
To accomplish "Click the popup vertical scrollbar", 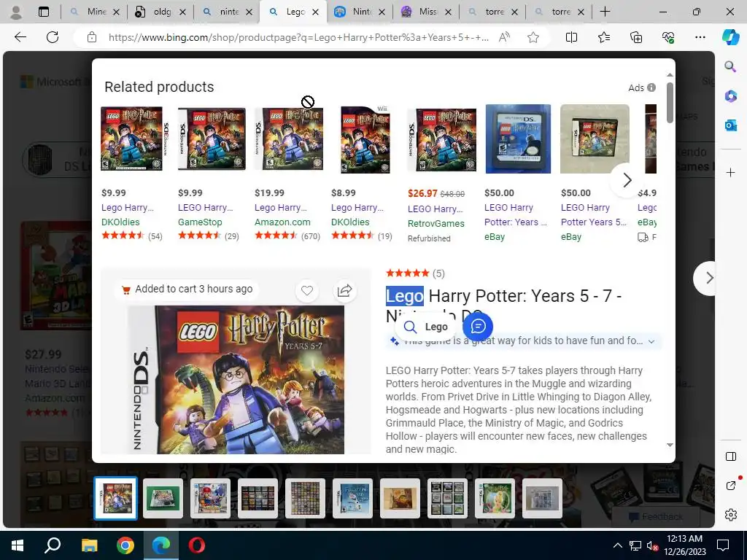I will (670, 103).
